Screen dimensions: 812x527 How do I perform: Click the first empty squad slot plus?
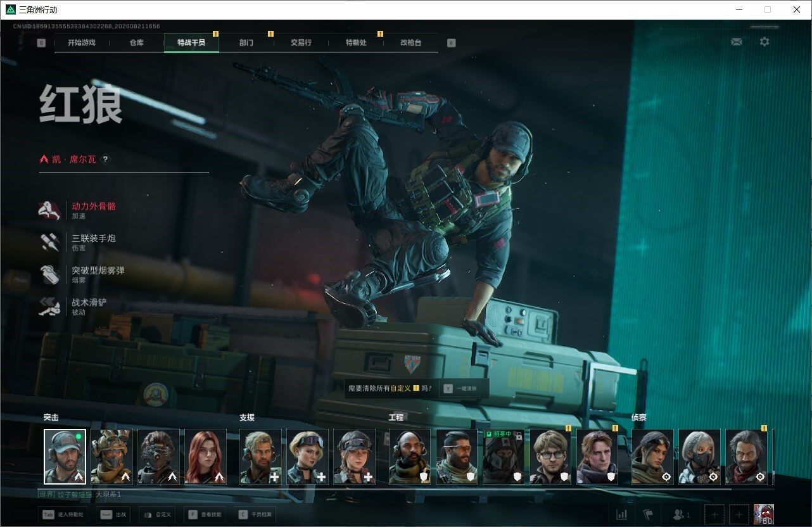(x=714, y=514)
